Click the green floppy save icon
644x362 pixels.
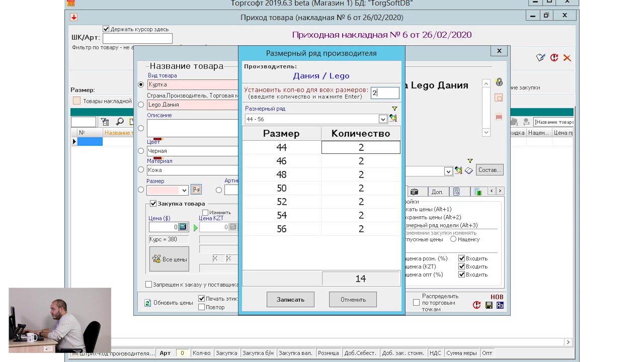(x=489, y=305)
